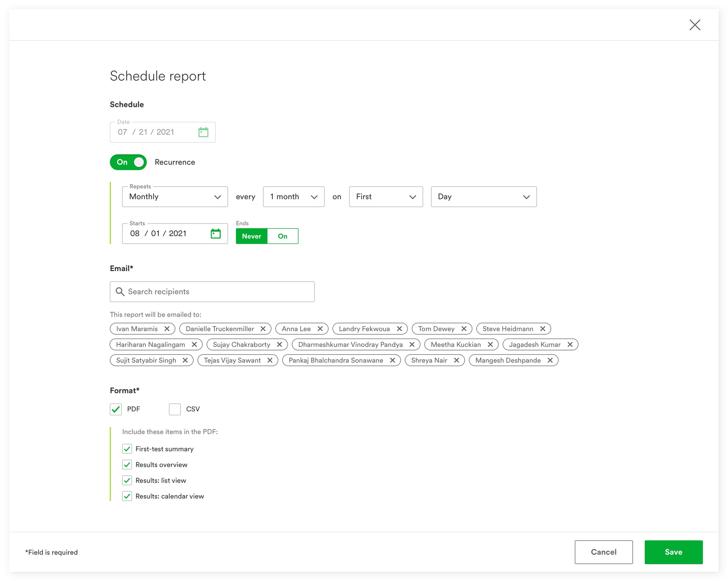Uncheck the First-test summary option
728x581 pixels.
click(x=127, y=449)
